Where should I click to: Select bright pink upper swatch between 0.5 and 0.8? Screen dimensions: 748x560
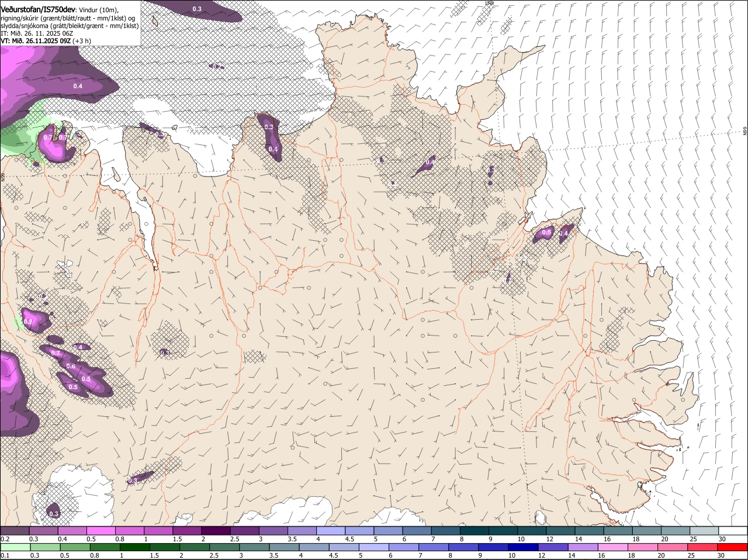(102, 530)
